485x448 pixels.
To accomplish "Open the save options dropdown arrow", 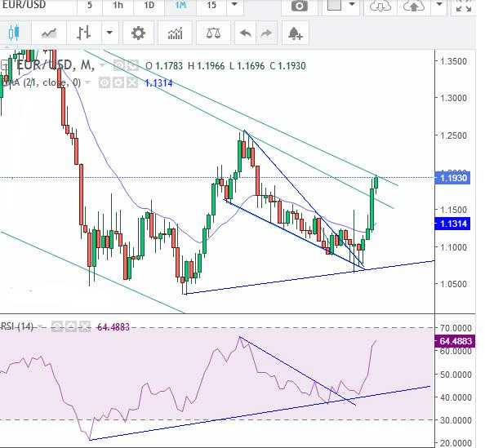I will [439, 4].
